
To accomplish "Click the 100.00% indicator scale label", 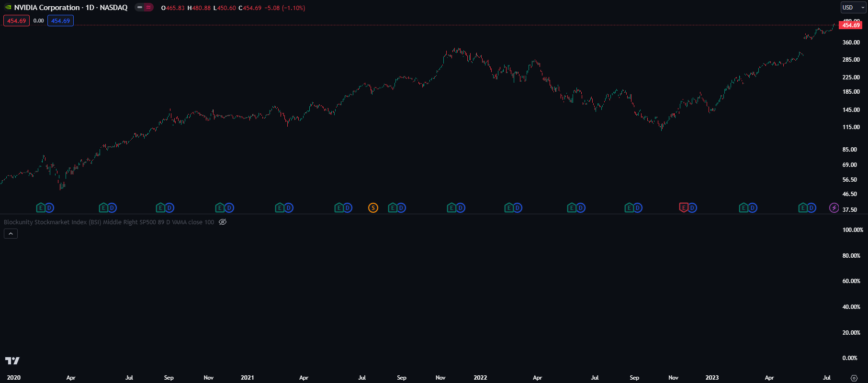I will [x=853, y=230].
